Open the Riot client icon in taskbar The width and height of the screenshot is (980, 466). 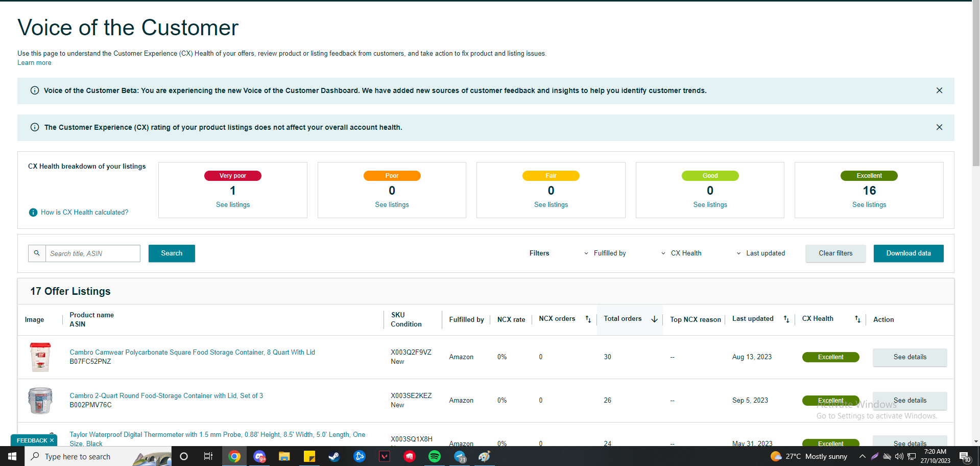(x=410, y=456)
